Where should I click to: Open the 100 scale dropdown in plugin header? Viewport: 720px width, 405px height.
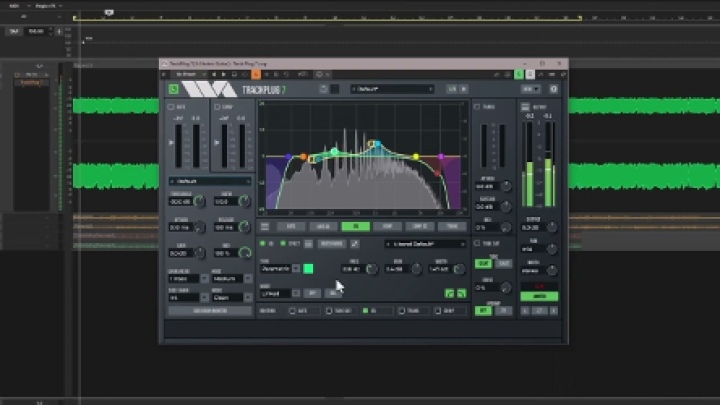tap(530, 89)
